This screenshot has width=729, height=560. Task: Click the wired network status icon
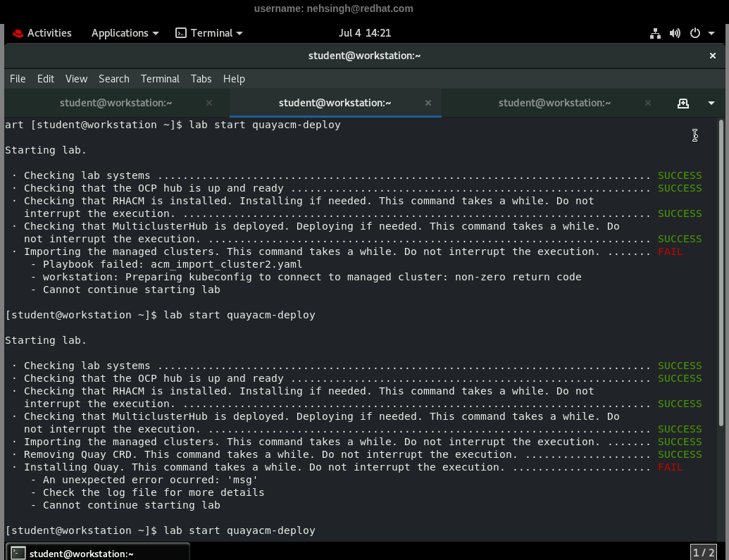pyautogui.click(x=655, y=33)
